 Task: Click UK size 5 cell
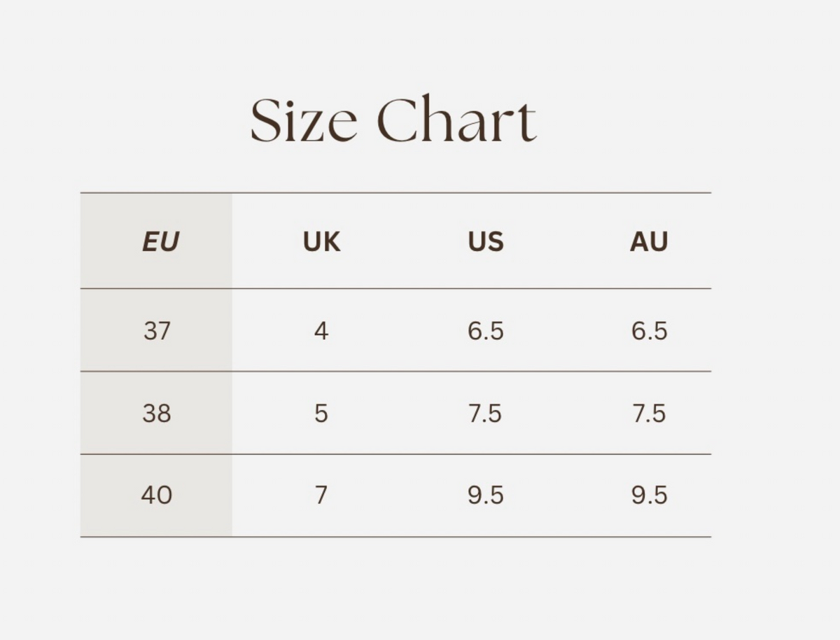click(x=321, y=413)
